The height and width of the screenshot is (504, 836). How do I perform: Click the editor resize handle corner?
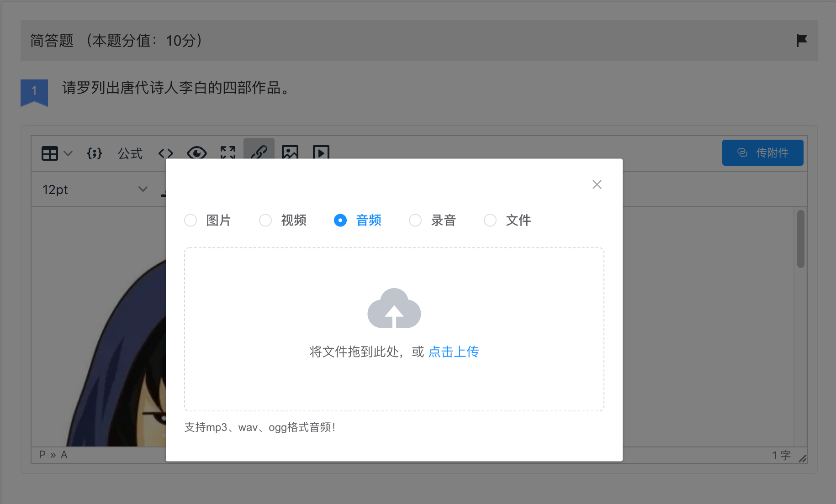point(802,458)
